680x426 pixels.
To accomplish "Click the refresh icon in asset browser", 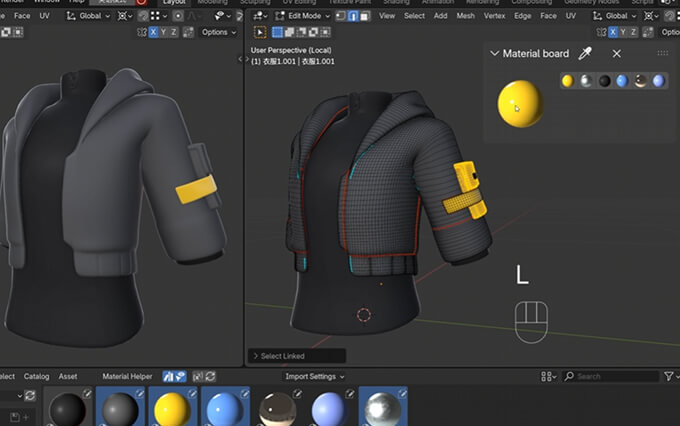I will (x=209, y=376).
